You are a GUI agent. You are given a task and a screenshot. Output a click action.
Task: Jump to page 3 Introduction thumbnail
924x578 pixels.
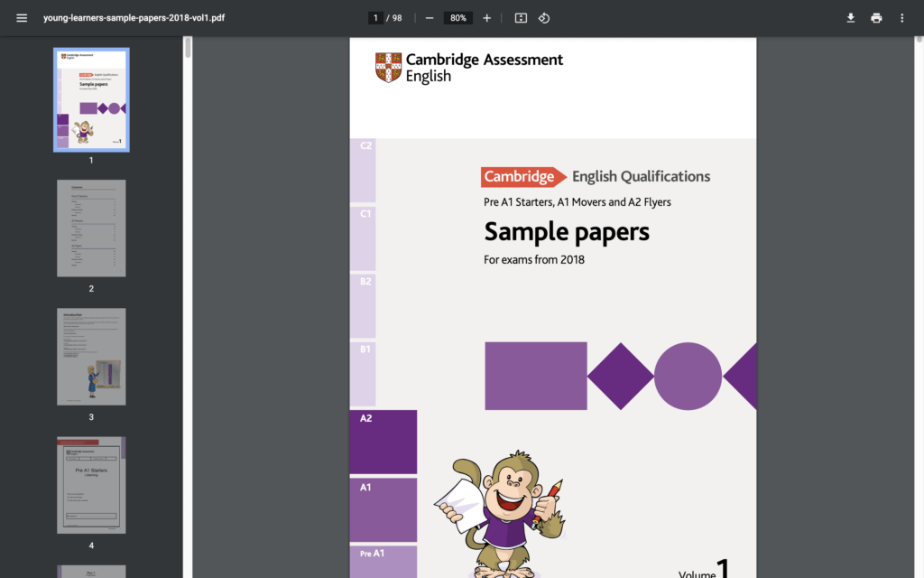click(91, 357)
